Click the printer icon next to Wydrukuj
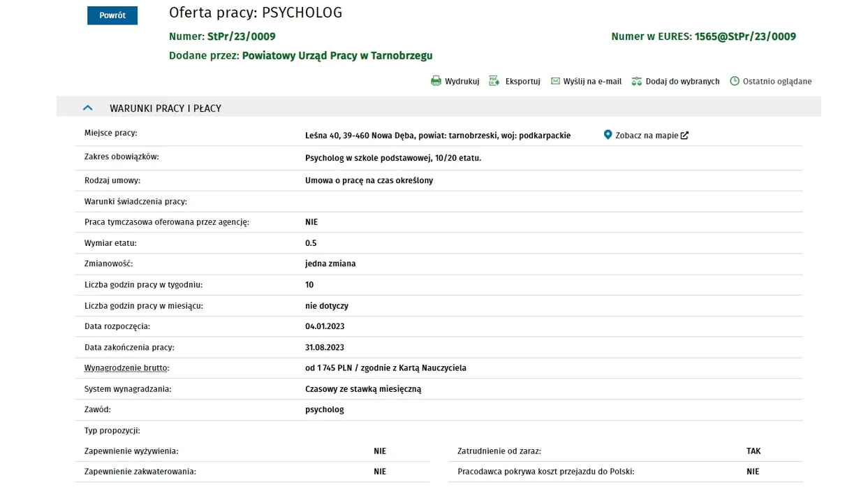The width and height of the screenshot is (868, 503). coord(436,81)
